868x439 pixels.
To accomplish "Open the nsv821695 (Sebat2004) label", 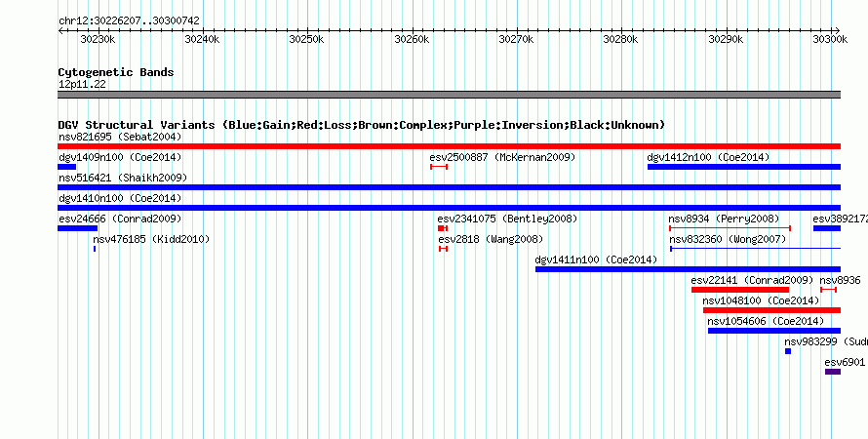I will pyautogui.click(x=120, y=137).
